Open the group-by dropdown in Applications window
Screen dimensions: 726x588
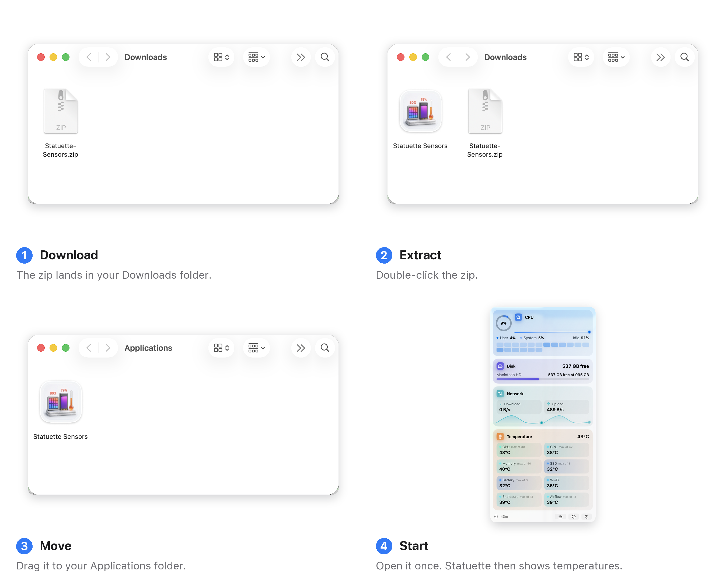click(256, 348)
